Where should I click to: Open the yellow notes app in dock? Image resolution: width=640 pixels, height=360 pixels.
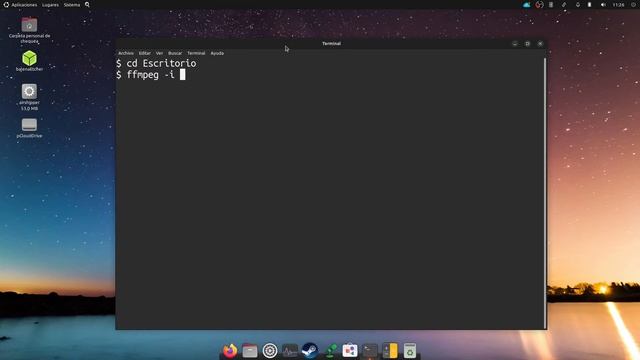point(390,351)
